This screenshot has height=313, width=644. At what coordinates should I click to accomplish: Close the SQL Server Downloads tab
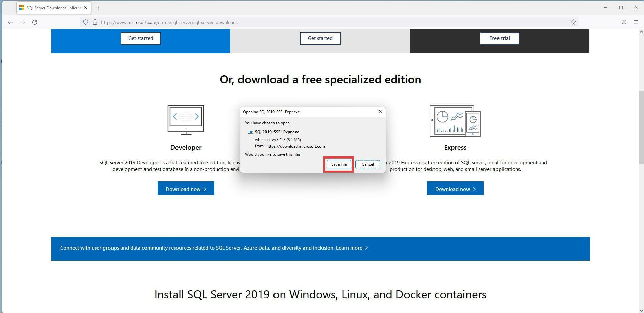[x=85, y=8]
